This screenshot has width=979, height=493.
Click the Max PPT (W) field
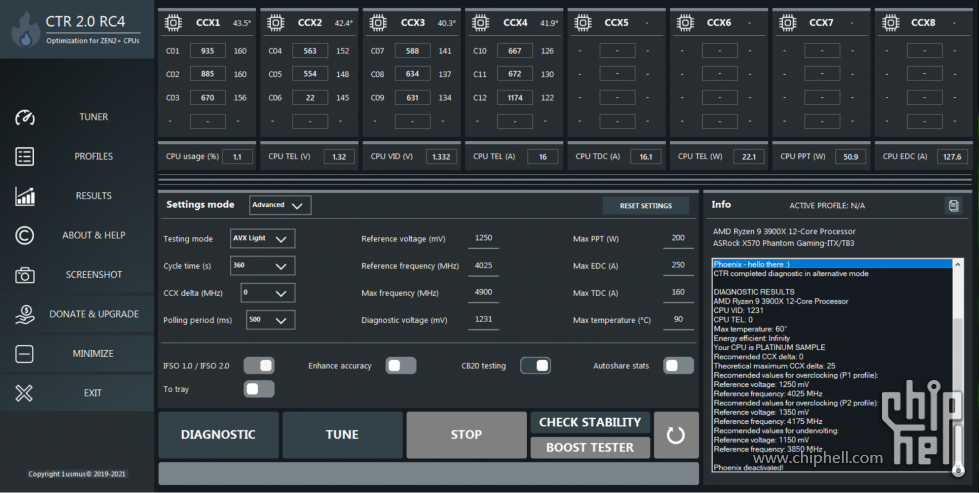678,238
